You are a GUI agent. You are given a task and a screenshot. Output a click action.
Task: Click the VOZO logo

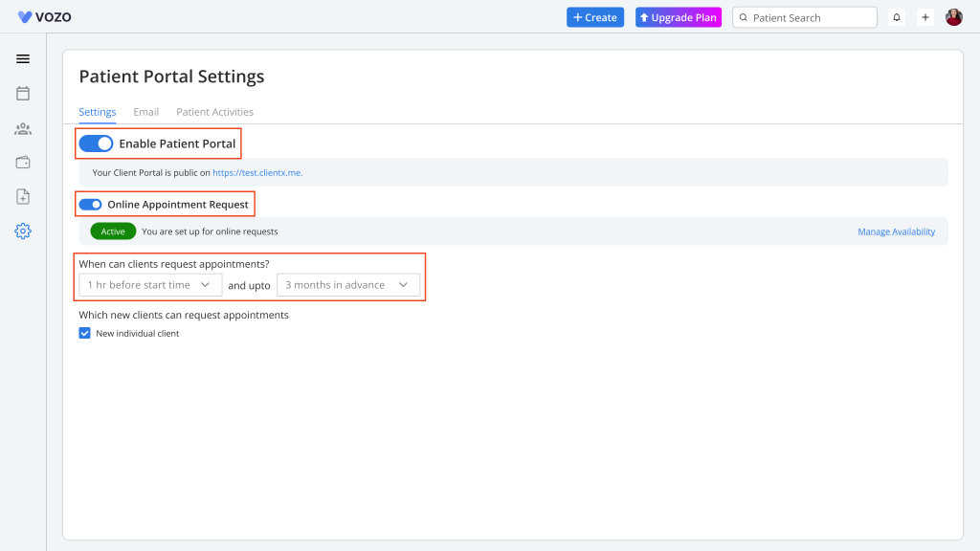(x=45, y=17)
